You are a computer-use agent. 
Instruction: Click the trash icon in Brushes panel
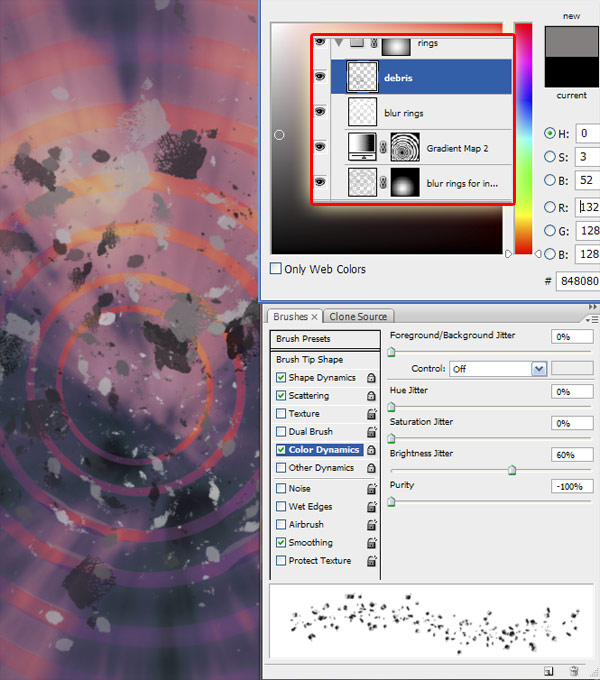[574, 671]
